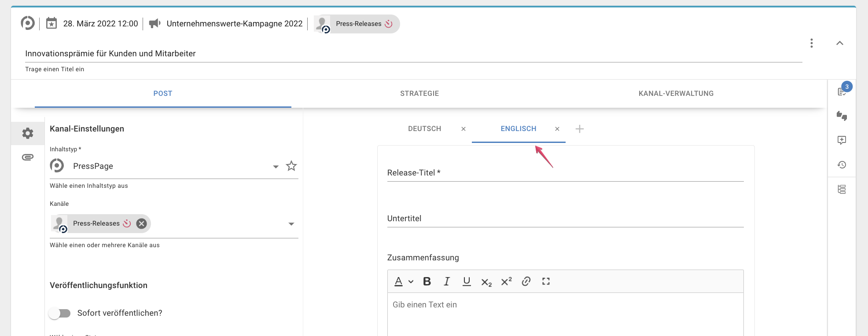868x336 pixels.
Task: Mark PressPage content type as favorite star
Action: [x=291, y=166]
